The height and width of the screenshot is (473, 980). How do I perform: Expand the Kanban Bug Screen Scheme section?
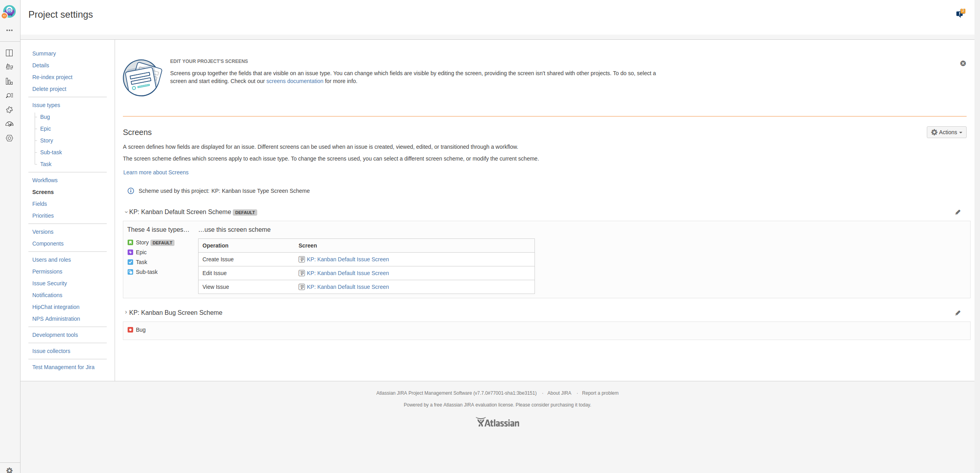pyautogui.click(x=126, y=312)
